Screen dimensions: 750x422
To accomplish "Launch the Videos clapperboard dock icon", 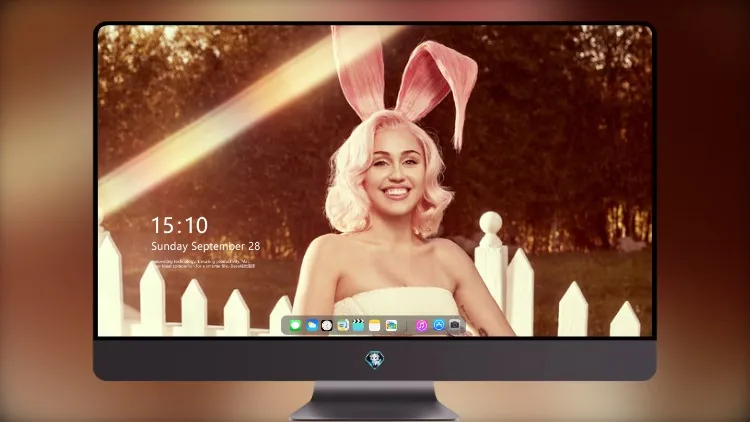I will pos(358,325).
